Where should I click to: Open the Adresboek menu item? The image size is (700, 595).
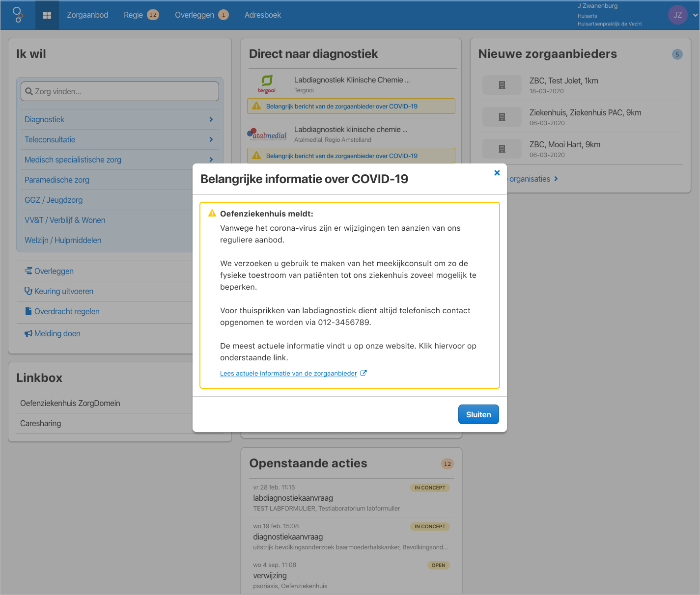(263, 15)
